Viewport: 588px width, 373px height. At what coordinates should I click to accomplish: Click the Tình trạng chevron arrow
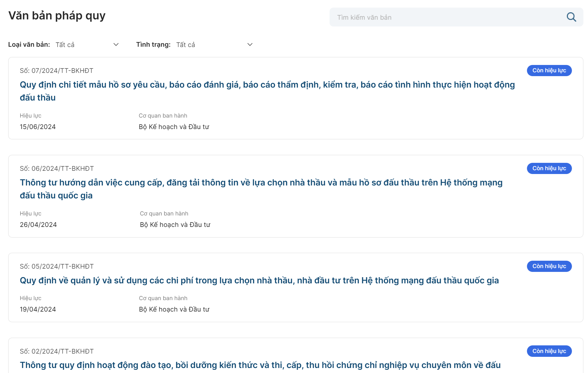click(250, 45)
